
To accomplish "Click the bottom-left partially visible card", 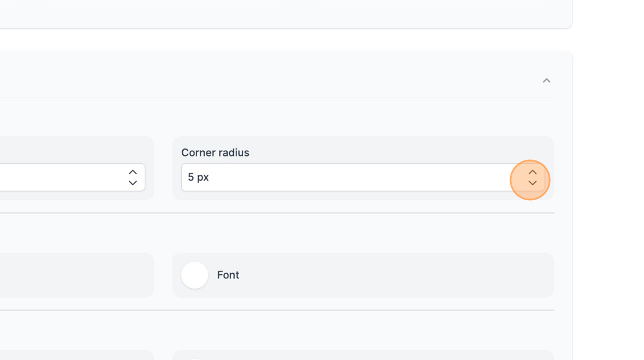I will (x=75, y=355).
